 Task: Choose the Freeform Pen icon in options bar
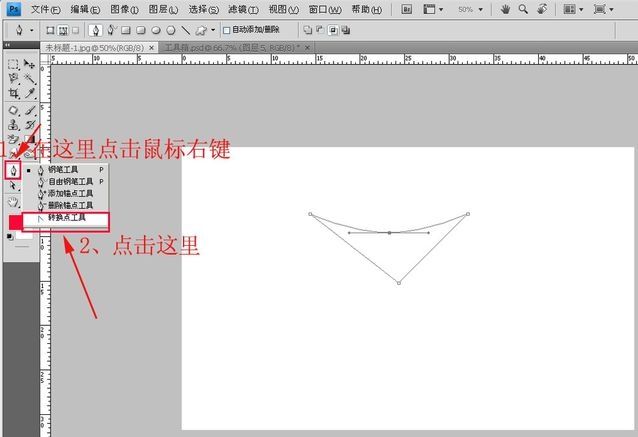[111, 30]
